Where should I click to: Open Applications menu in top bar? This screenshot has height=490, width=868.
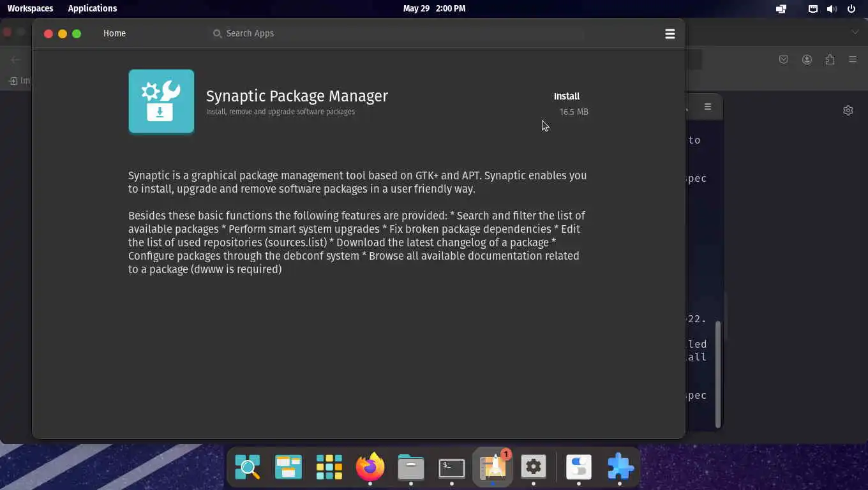coord(93,8)
